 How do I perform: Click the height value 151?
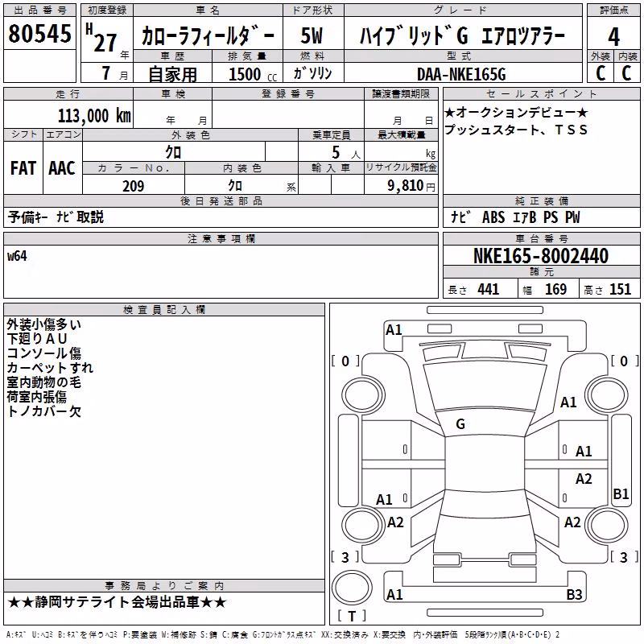[x=620, y=289]
